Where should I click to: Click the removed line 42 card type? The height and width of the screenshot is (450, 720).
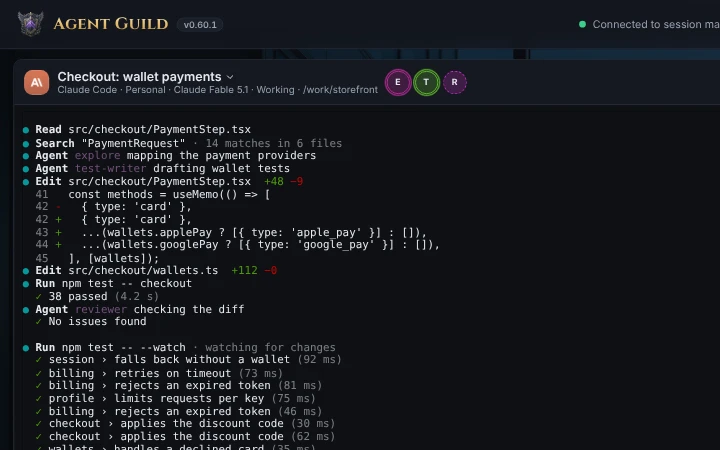(113, 207)
